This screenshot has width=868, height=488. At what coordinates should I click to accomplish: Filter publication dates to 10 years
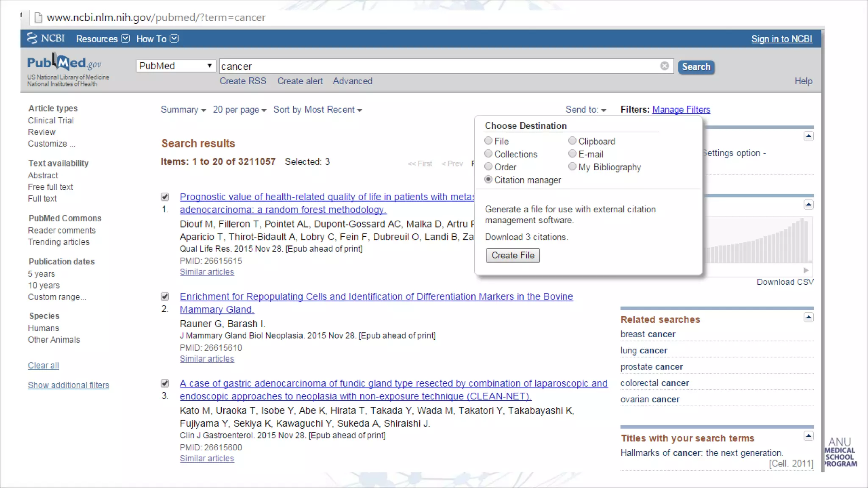[44, 286]
